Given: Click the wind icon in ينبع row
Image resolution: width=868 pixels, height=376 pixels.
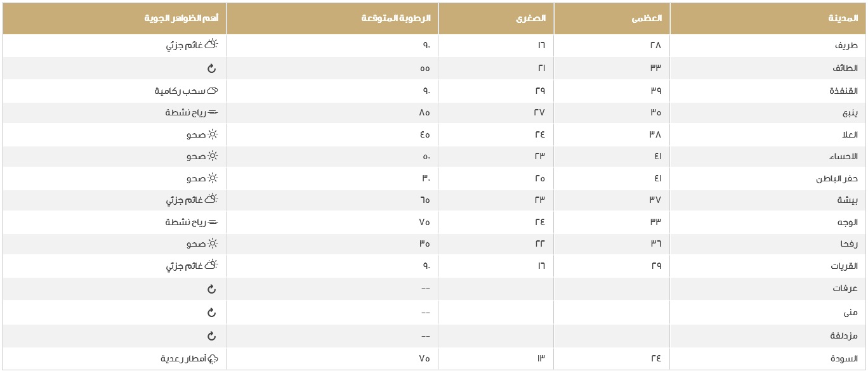Looking at the screenshot, I should click(213, 112).
